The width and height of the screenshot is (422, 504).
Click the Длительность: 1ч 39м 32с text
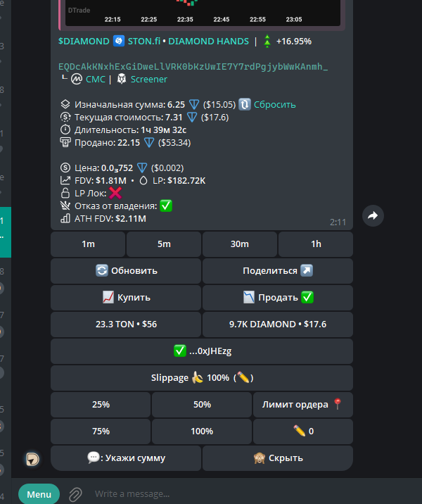130,130
